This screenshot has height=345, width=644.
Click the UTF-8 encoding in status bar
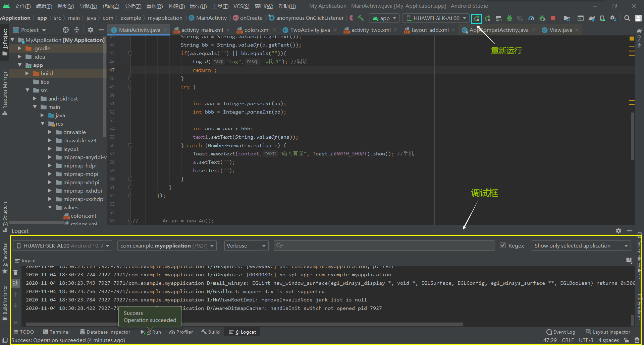pos(586,340)
